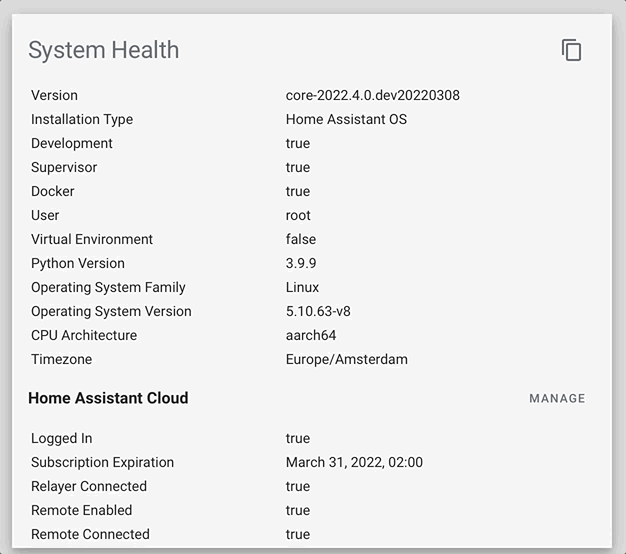Click the Subscription Expiration label
This screenshot has width=626, height=554.
[x=103, y=463]
